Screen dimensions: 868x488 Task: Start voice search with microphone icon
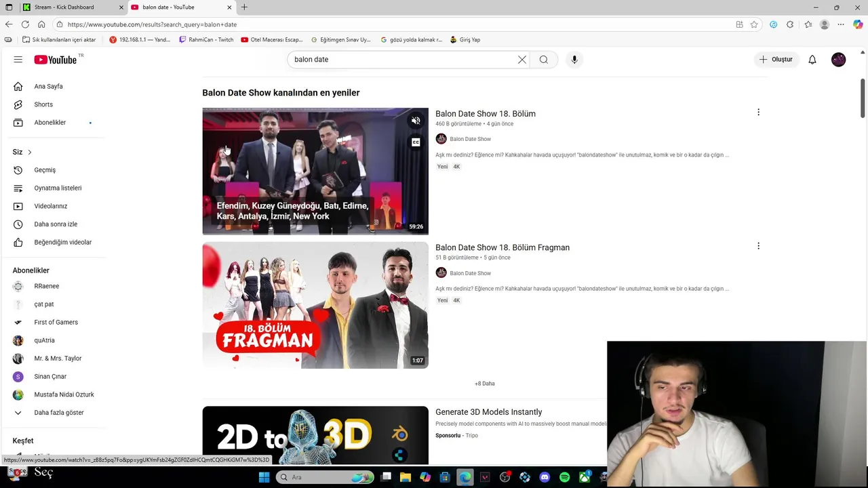(x=574, y=60)
